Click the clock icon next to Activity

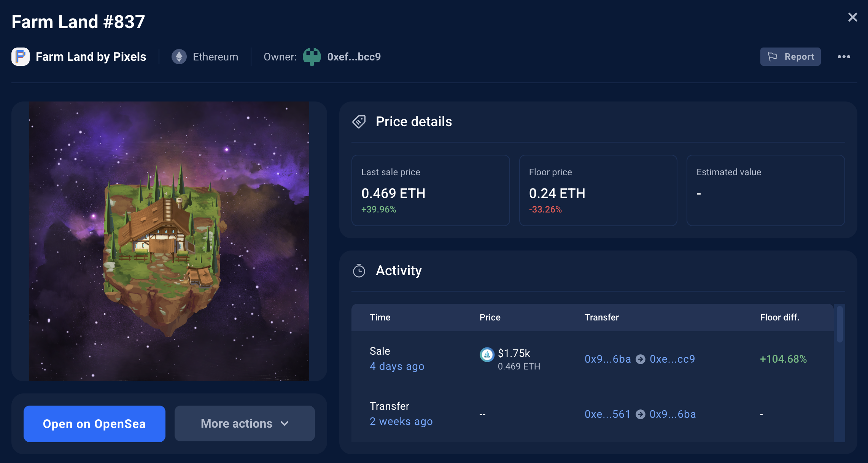click(x=359, y=271)
